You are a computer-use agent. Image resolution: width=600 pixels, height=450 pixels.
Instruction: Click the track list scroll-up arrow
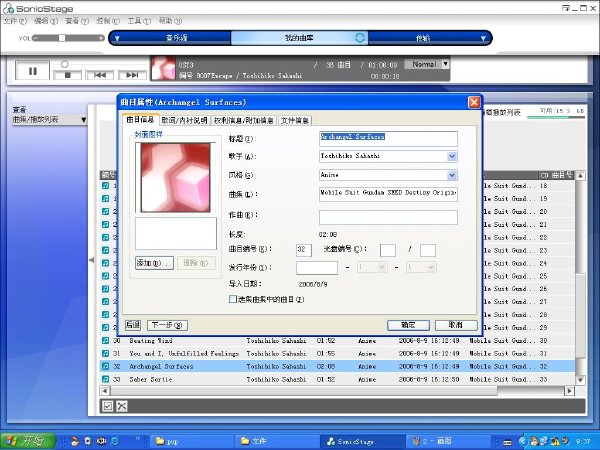(x=580, y=176)
